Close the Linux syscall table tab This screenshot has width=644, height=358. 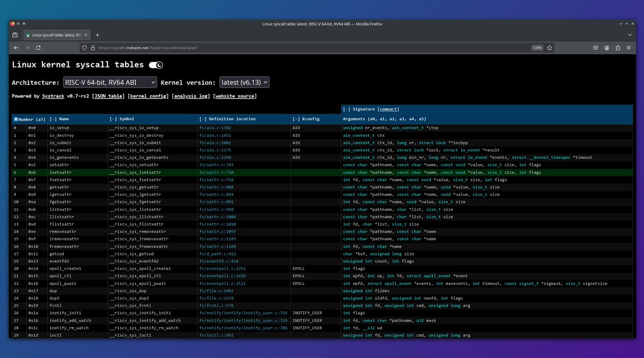click(x=86, y=35)
